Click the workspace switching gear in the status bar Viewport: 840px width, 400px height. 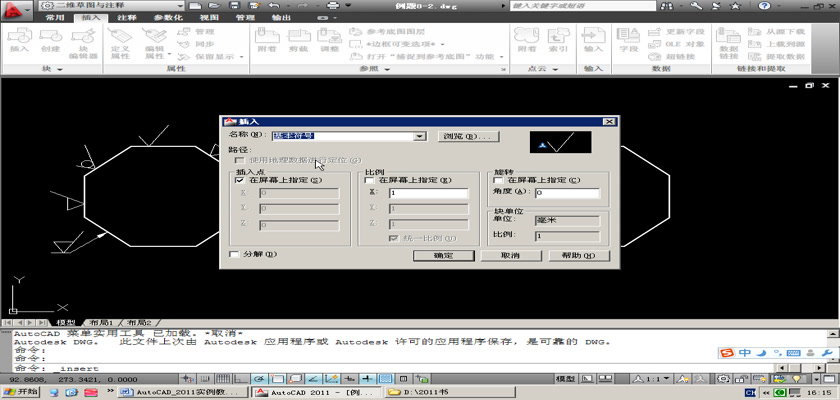pos(724,379)
